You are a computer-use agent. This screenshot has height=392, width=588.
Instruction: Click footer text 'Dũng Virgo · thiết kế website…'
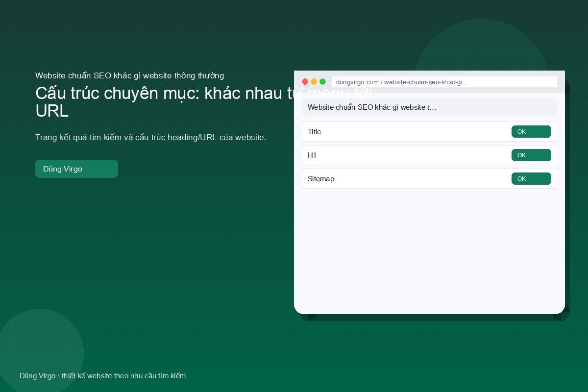pos(103,376)
